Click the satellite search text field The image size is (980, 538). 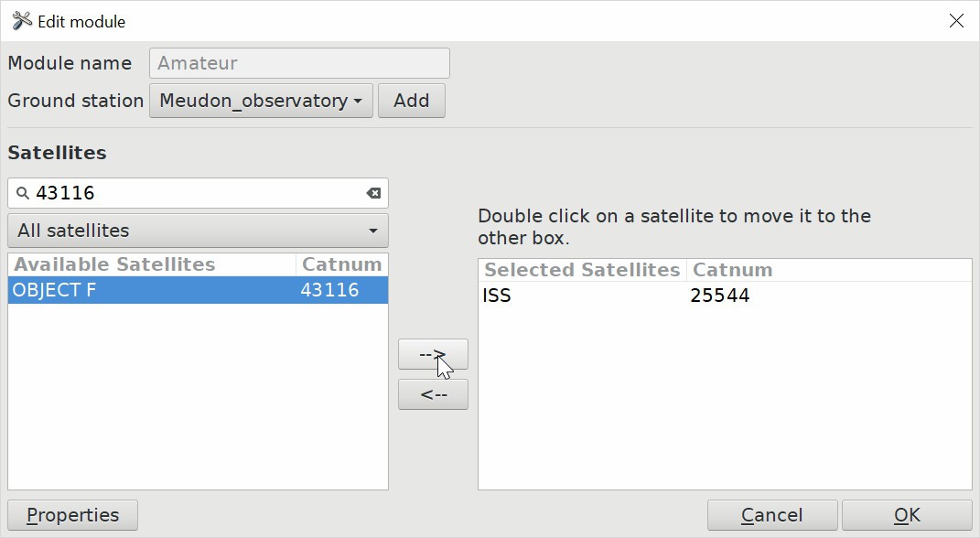pyautogui.click(x=197, y=193)
